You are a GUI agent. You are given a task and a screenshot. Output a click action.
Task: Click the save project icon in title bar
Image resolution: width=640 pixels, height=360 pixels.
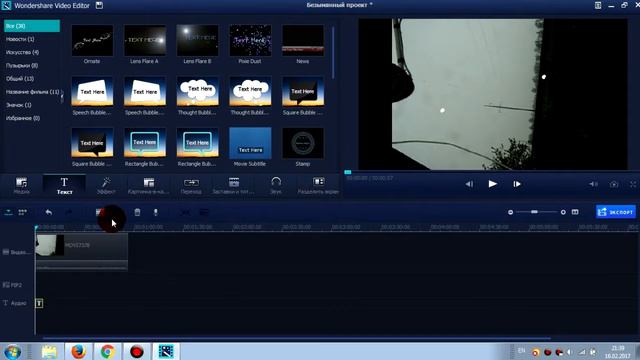tap(99, 5)
